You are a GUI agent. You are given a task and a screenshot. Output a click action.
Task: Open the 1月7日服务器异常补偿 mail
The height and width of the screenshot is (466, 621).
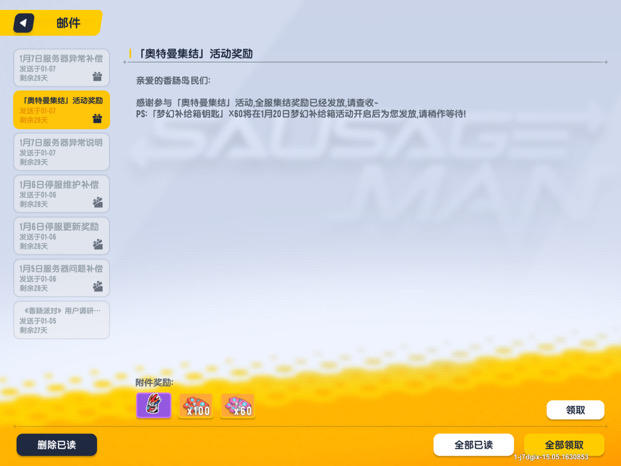coord(61,68)
